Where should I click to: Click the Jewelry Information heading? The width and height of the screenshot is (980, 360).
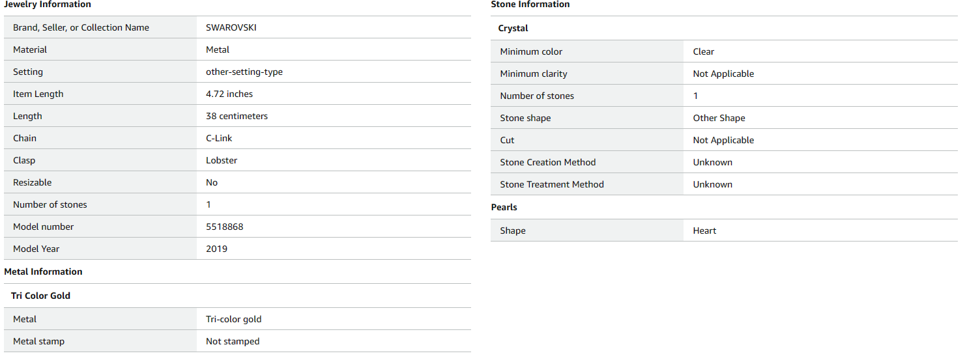tap(48, 5)
